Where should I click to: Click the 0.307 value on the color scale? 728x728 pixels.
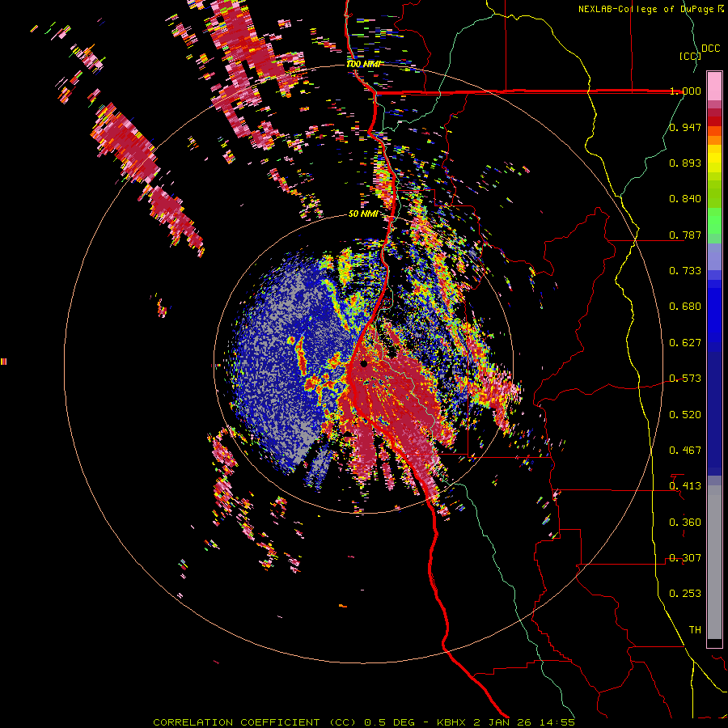point(685,557)
